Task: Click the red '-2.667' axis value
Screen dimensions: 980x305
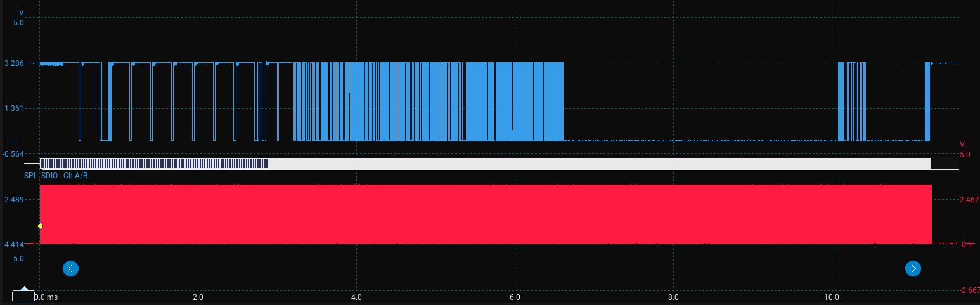Action: pos(969,290)
